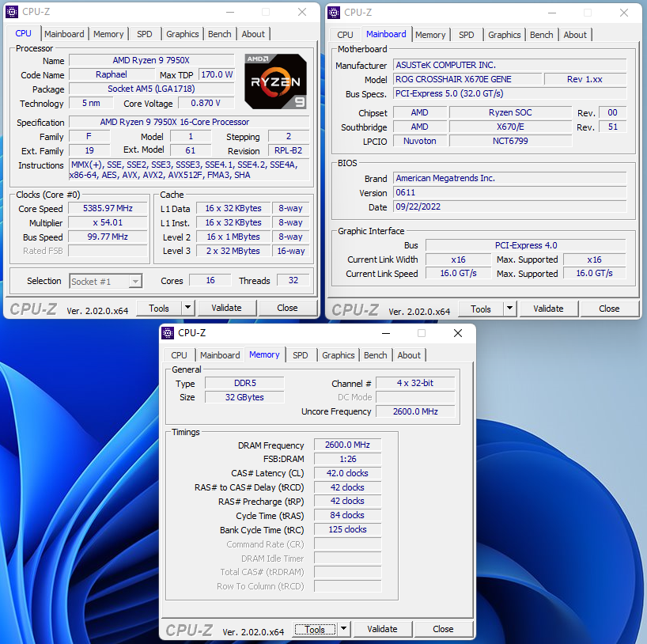Click the Core Speed value field

pos(108,209)
